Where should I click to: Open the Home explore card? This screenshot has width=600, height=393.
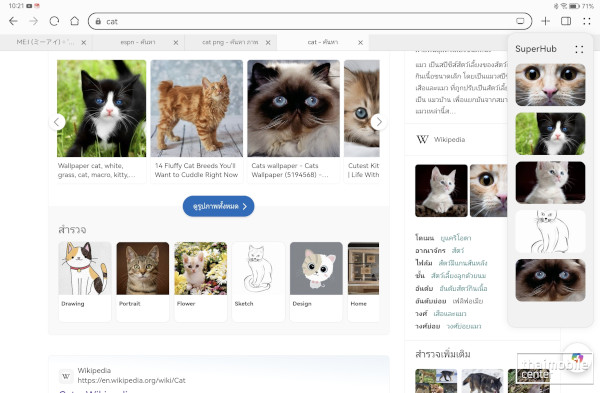[x=364, y=281]
